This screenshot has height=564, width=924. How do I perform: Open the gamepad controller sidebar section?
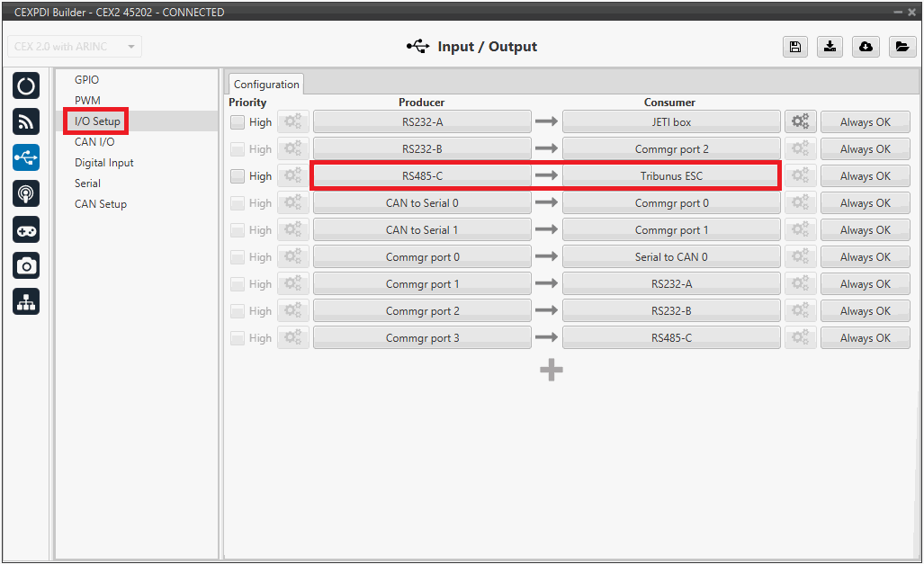tap(26, 229)
